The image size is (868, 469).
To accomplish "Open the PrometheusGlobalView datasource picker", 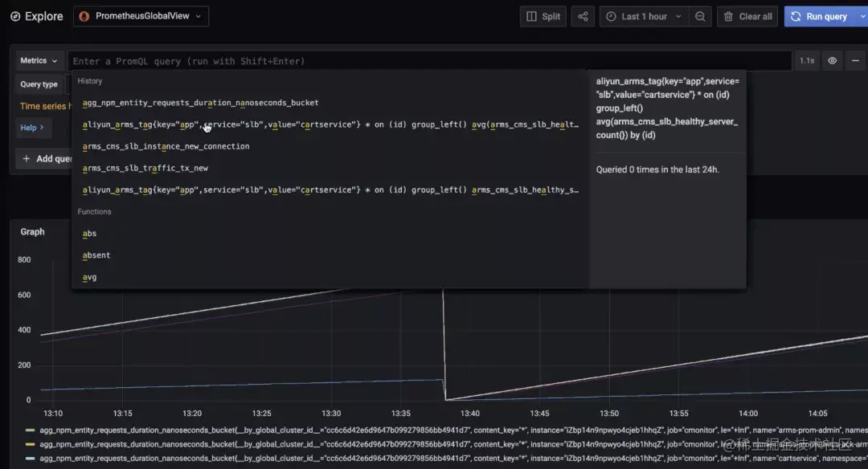I will [141, 16].
